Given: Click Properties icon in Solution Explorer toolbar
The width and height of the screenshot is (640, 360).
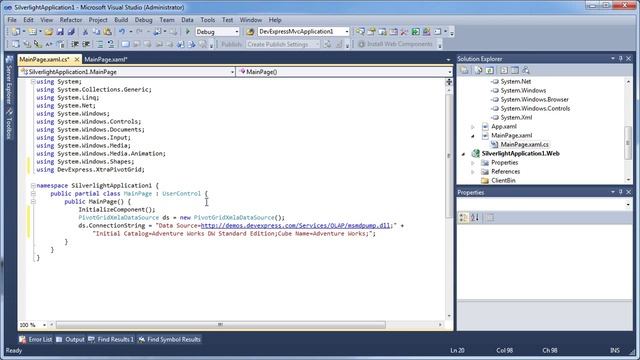Looking at the screenshot, I should (464, 70).
